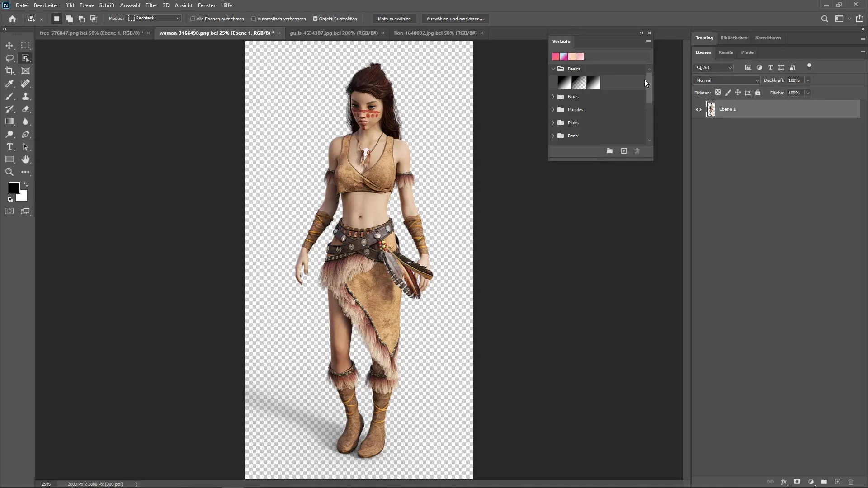This screenshot has height=488, width=868.
Task: Select the Type tool
Action: point(9,147)
